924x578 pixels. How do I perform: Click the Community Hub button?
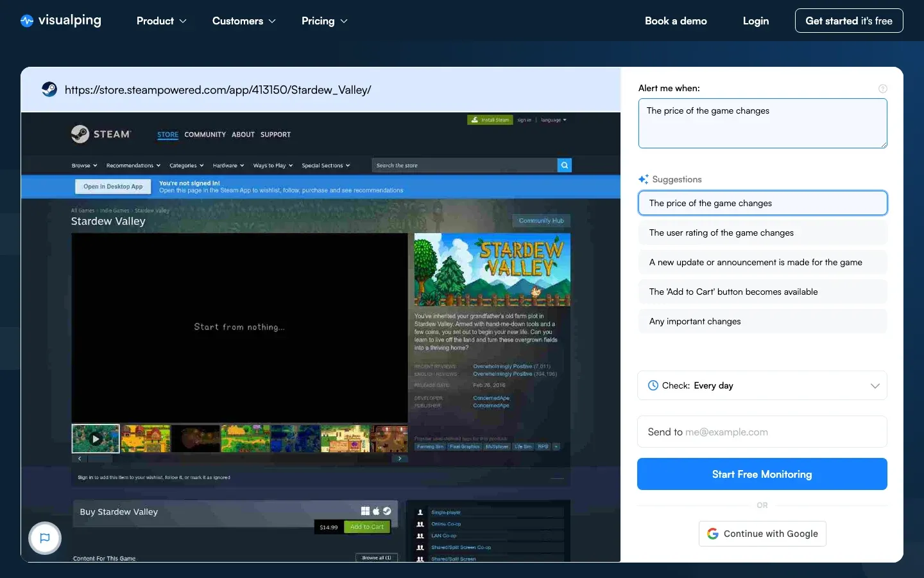[542, 221]
